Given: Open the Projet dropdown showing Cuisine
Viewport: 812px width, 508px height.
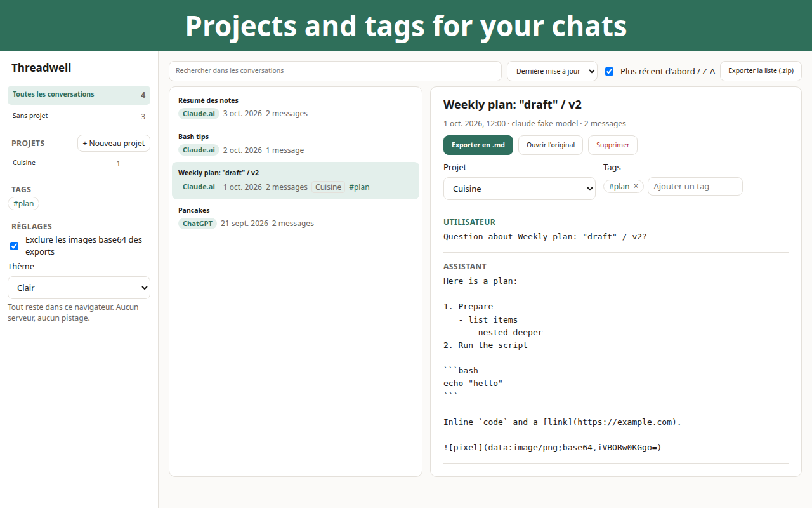Looking at the screenshot, I should pyautogui.click(x=520, y=189).
